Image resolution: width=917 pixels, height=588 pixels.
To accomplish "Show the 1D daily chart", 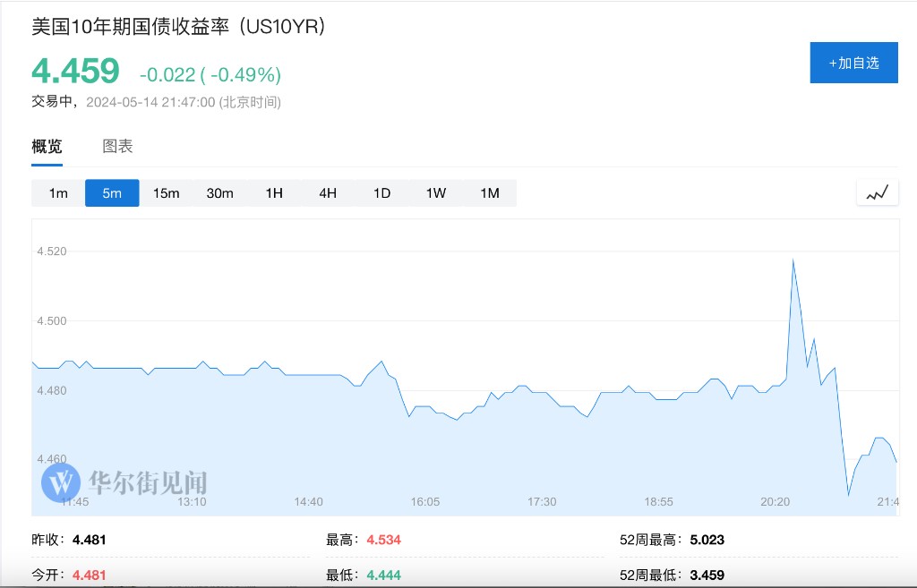I will click(x=381, y=193).
